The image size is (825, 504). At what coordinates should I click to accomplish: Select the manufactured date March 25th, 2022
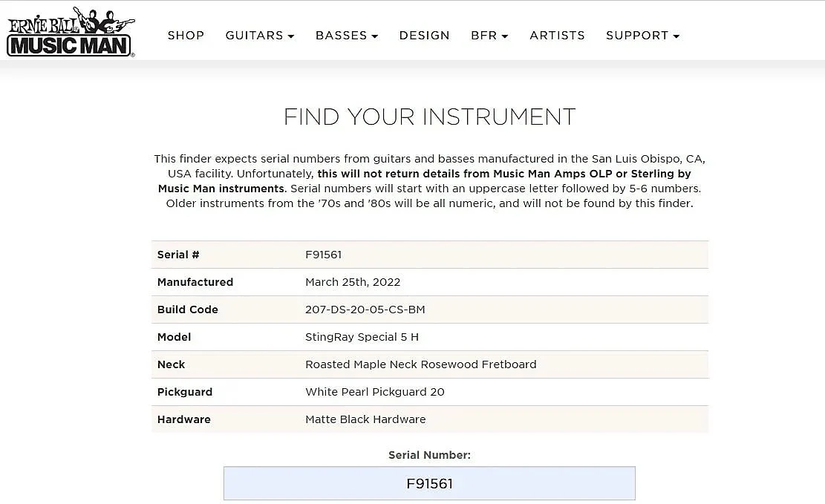coord(353,282)
